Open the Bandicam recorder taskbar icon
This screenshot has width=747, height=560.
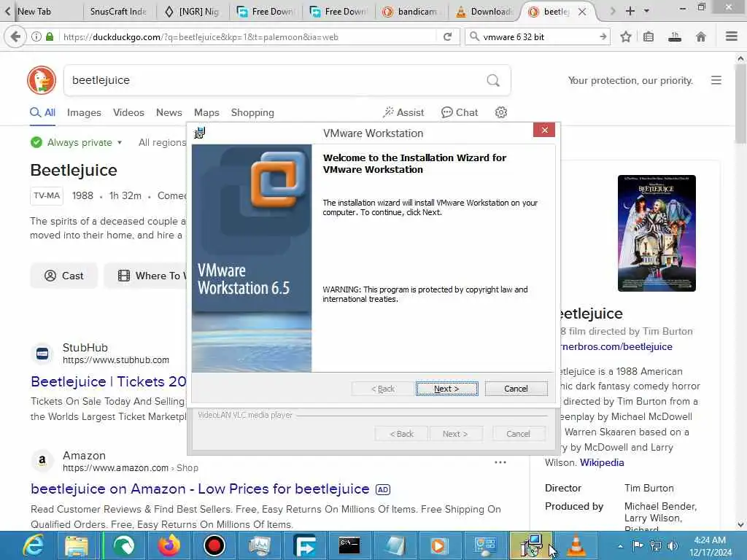coord(214,545)
